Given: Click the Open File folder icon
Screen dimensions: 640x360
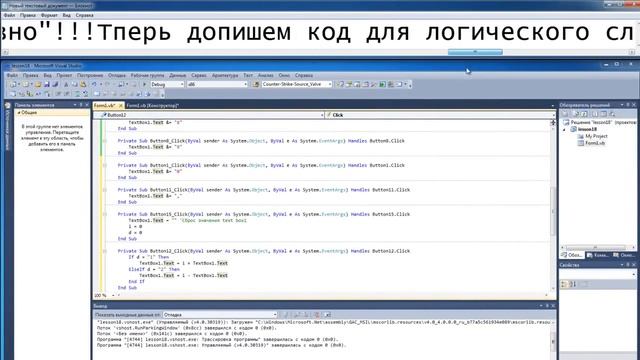Looking at the screenshot, I should (x=38, y=84).
